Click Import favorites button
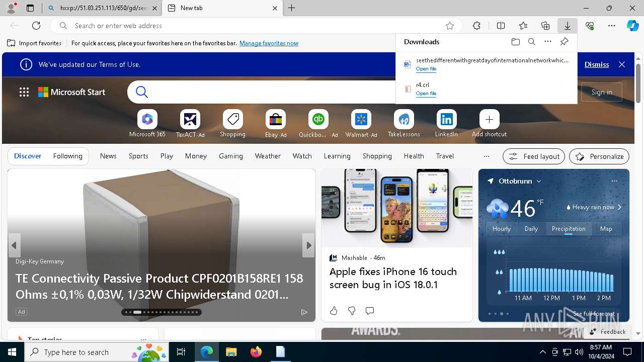The image size is (644, 362). (x=34, y=43)
